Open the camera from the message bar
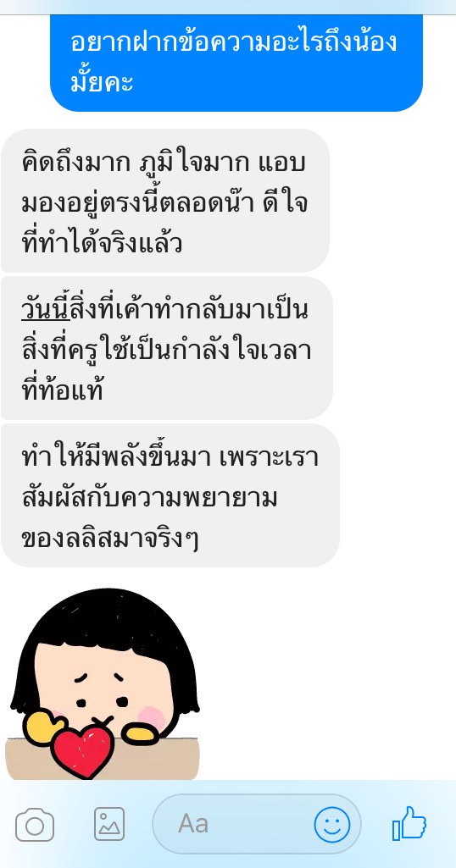The image size is (456, 868). [35, 825]
